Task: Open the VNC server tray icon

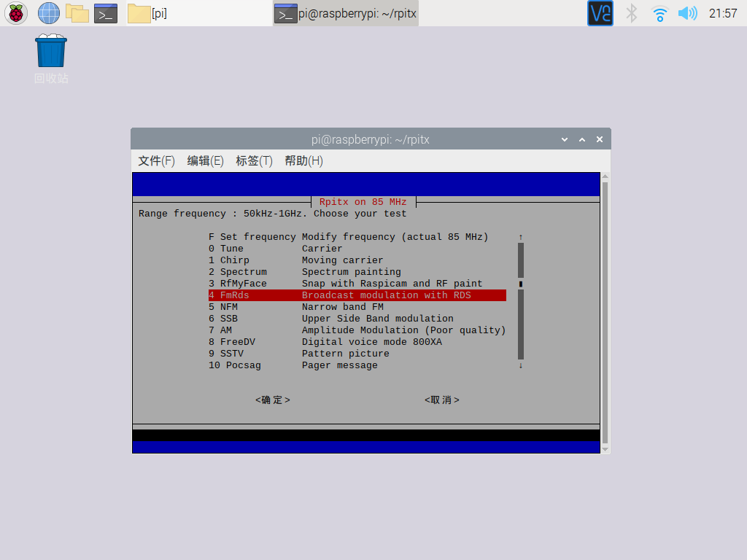Action: click(600, 13)
